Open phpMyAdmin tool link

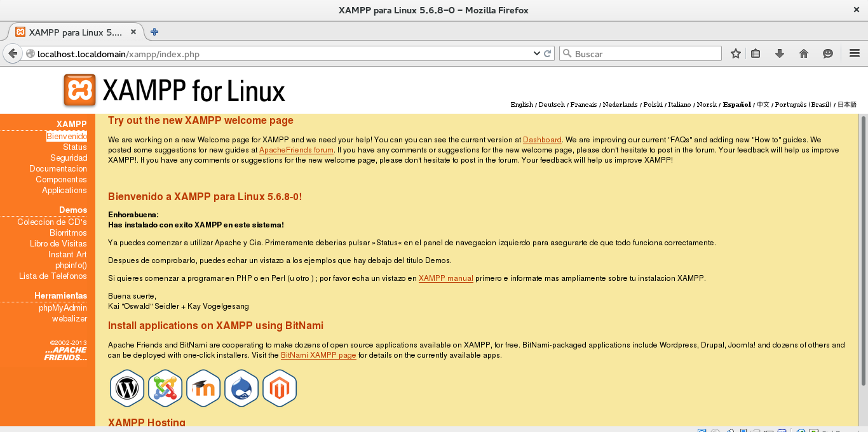(x=63, y=308)
